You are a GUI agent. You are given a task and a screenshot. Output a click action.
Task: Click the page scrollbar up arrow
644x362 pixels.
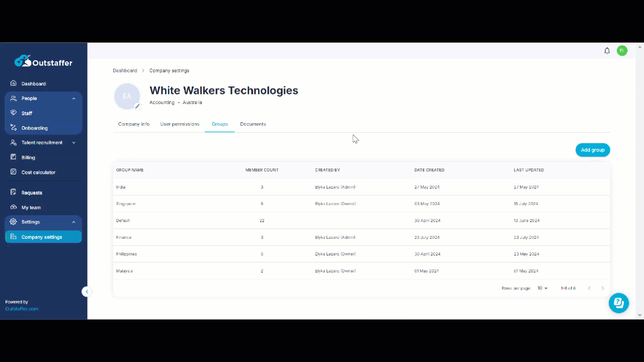tap(640, 46)
